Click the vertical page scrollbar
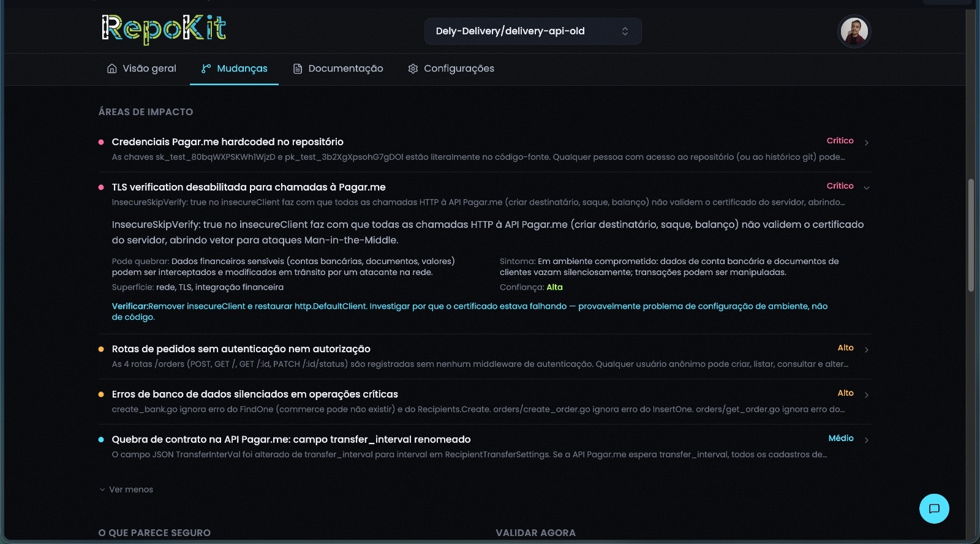The width and height of the screenshot is (980, 544). tap(971, 235)
